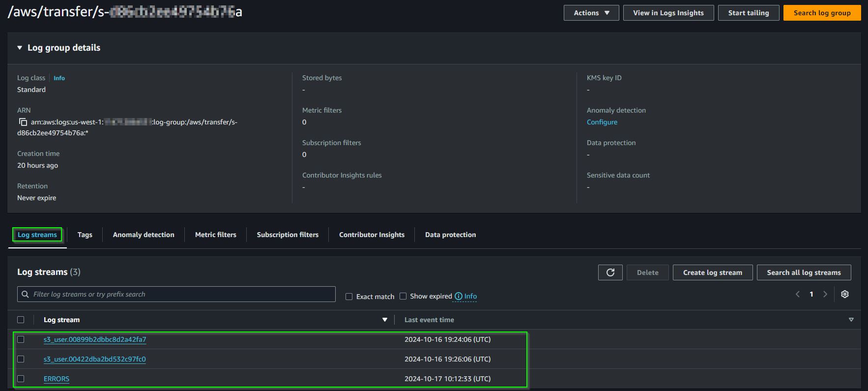Copy the log group ARN
The image size is (868, 391).
click(x=23, y=122)
